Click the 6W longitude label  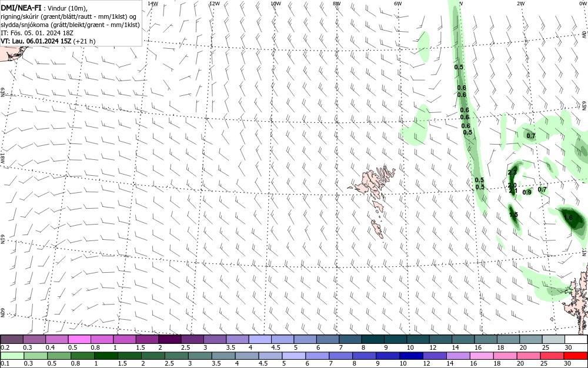click(398, 4)
